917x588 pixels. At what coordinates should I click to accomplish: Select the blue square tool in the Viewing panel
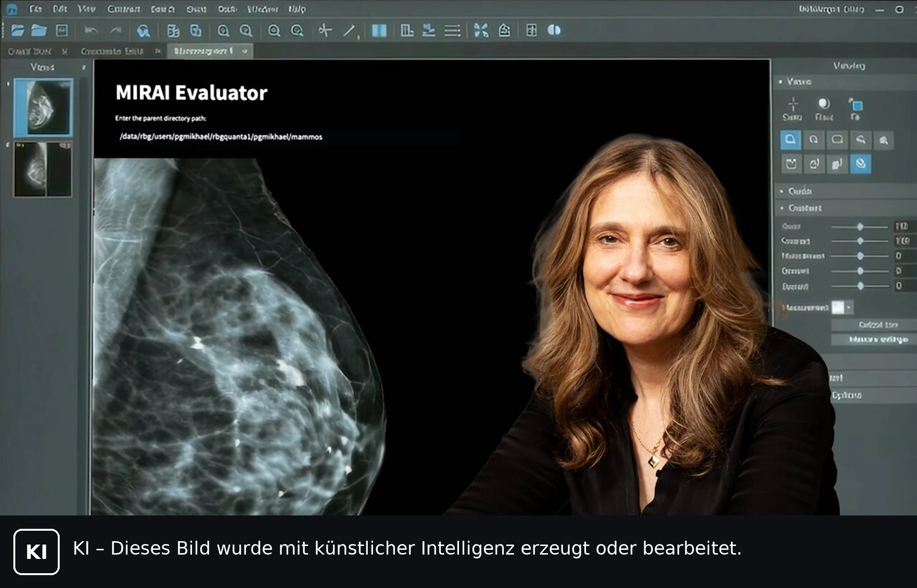[856, 105]
